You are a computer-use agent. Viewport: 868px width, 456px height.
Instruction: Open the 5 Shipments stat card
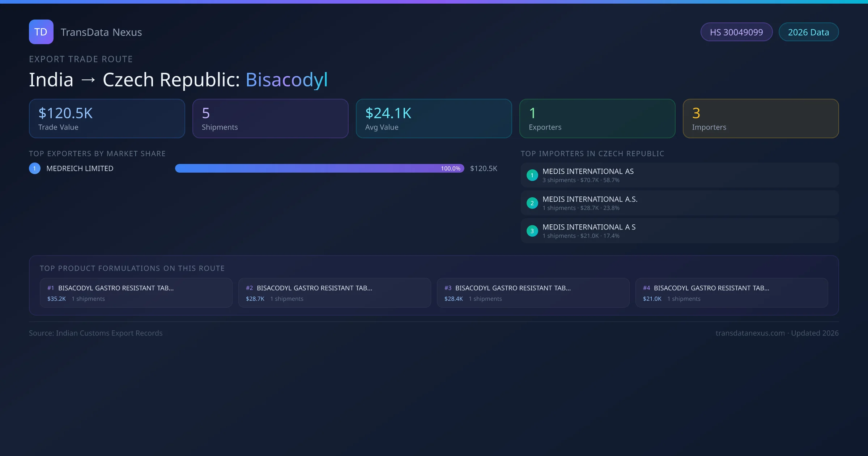[270, 119]
